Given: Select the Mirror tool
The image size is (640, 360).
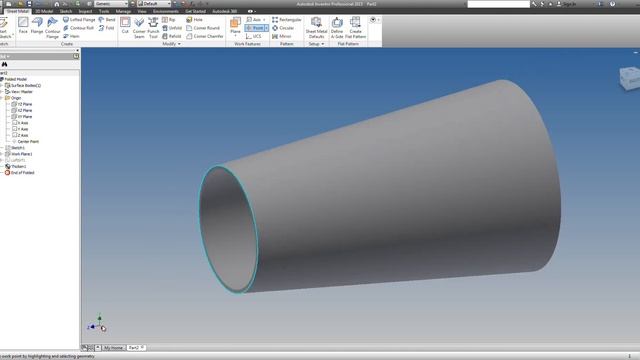Looking at the screenshot, I should tap(282, 36).
